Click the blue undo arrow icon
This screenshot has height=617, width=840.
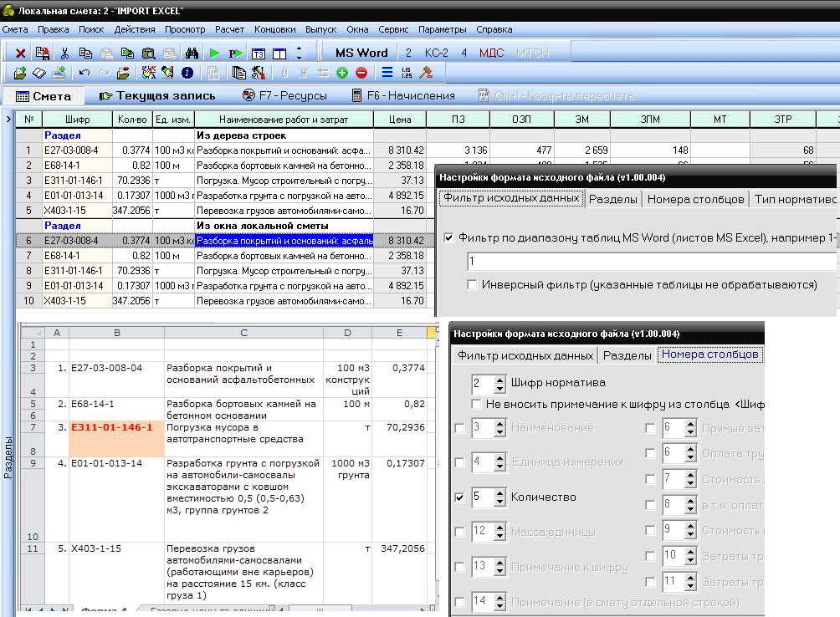(x=85, y=73)
